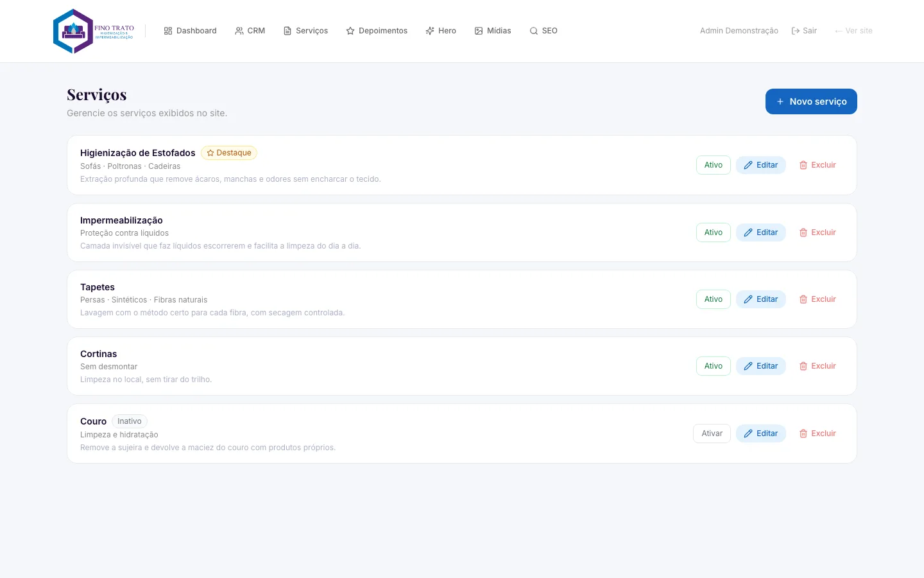
Task: Delete the Tapetes service
Action: (817, 299)
